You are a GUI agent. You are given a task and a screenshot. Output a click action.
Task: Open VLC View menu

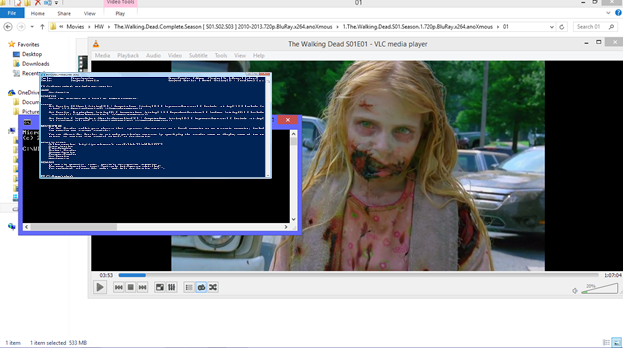240,56
